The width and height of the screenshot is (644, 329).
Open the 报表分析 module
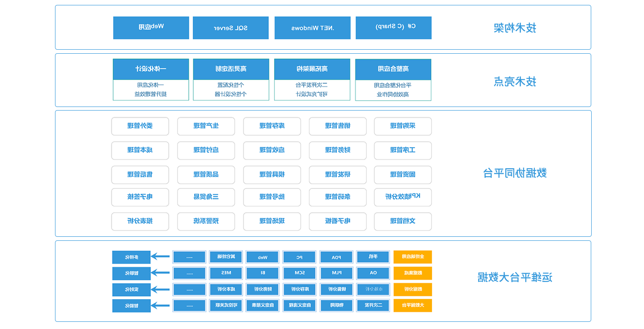tap(140, 221)
